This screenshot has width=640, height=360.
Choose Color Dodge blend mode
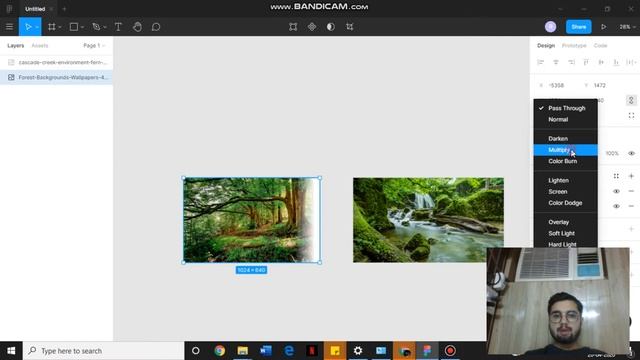tap(566, 203)
